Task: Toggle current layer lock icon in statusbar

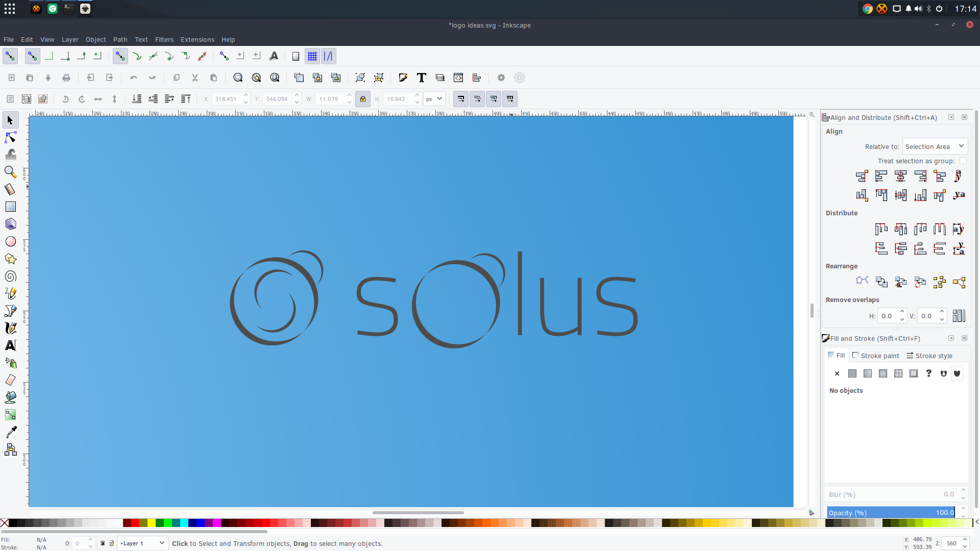Action: pyautogui.click(x=112, y=543)
